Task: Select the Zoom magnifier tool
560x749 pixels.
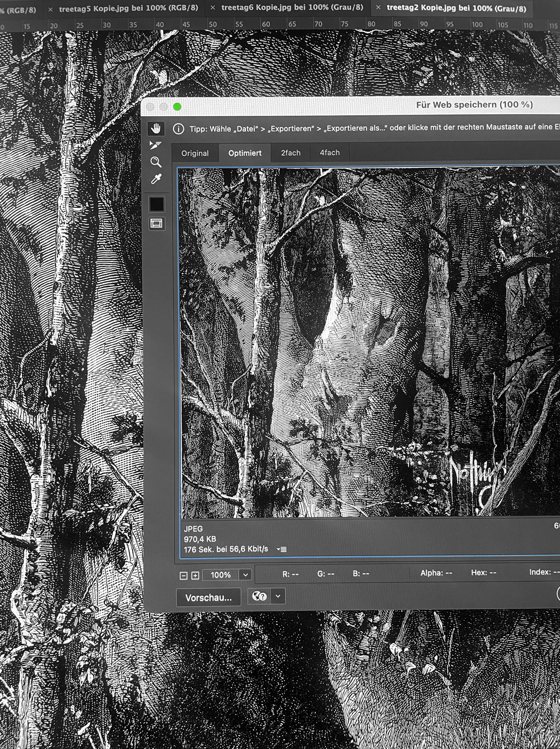Action: tap(156, 162)
